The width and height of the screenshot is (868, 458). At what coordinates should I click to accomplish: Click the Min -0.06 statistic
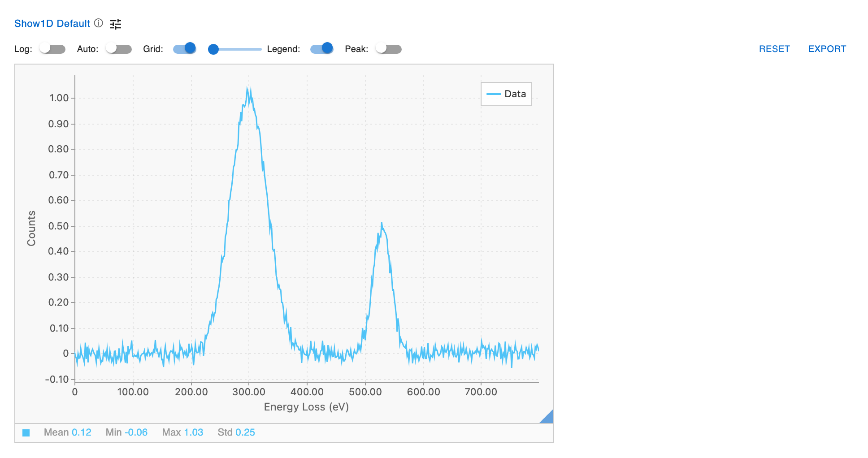126,432
